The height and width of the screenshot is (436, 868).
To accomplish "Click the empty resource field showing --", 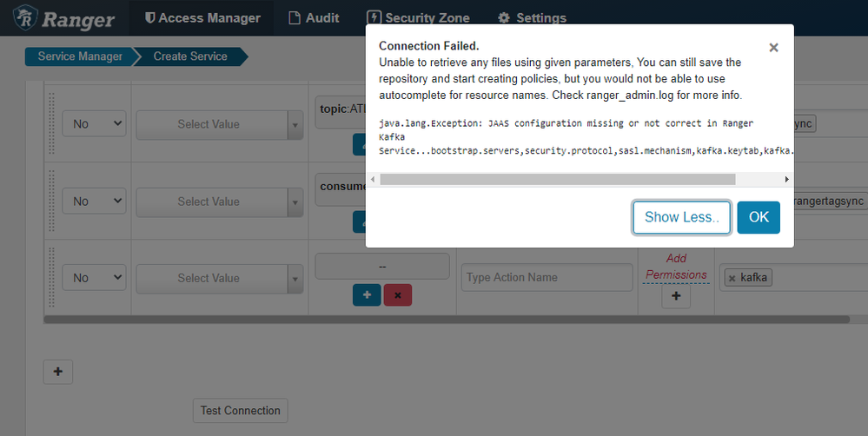I will [382, 266].
